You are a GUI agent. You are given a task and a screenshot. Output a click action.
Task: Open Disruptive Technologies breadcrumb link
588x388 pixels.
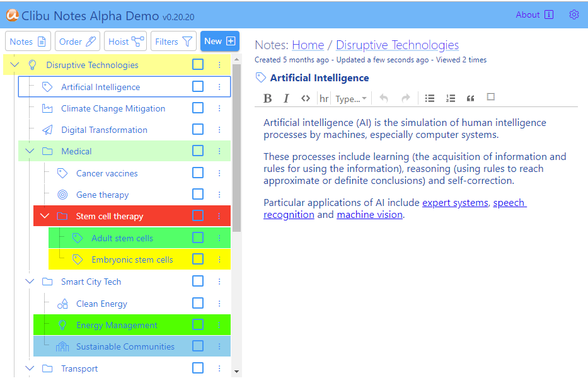(397, 45)
